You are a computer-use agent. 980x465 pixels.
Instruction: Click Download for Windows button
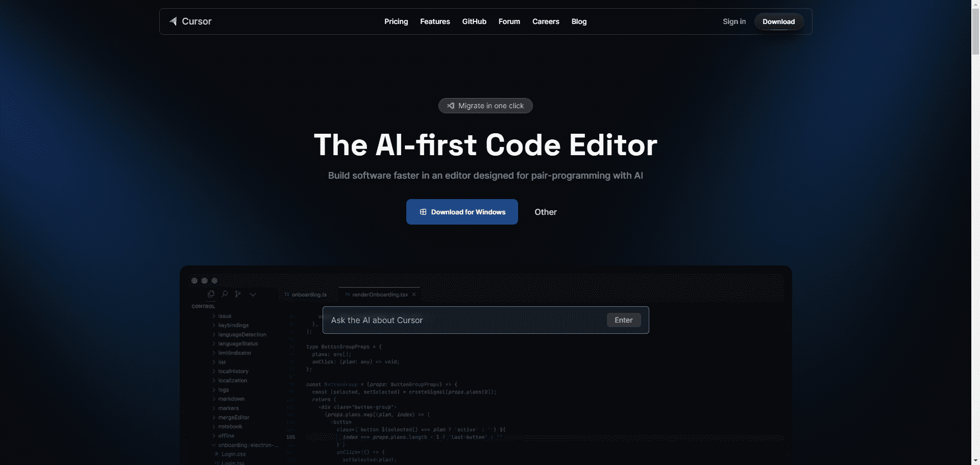[462, 212]
